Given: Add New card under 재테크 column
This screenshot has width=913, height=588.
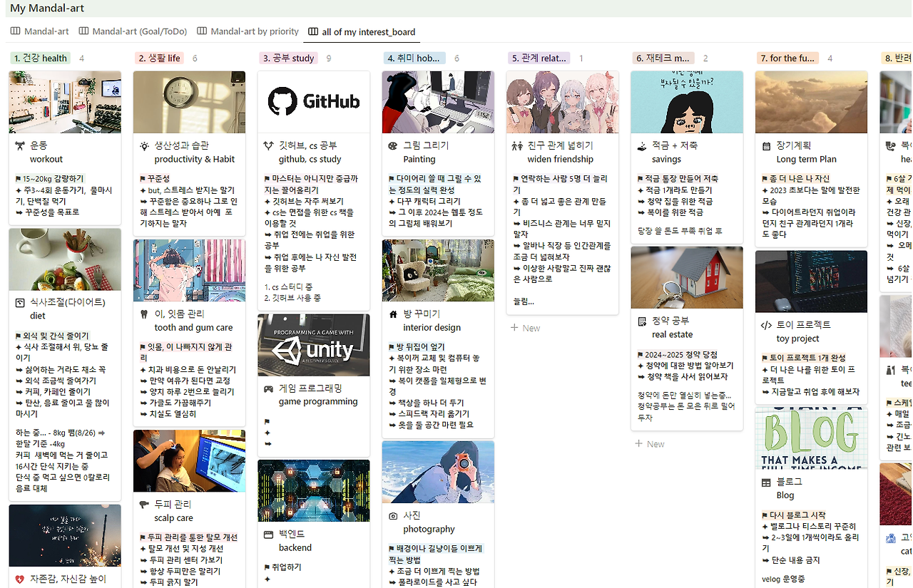Looking at the screenshot, I should (650, 444).
